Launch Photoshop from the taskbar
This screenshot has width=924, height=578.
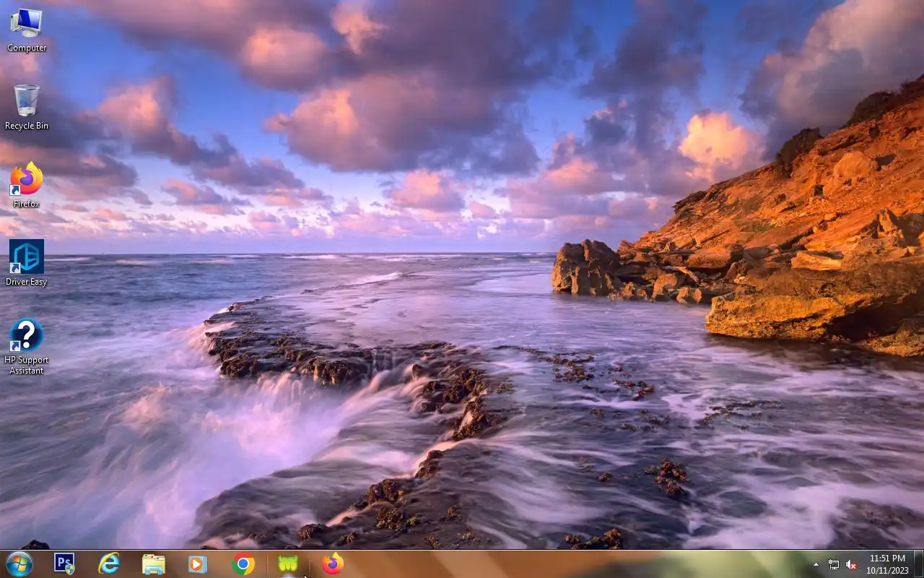(64, 564)
